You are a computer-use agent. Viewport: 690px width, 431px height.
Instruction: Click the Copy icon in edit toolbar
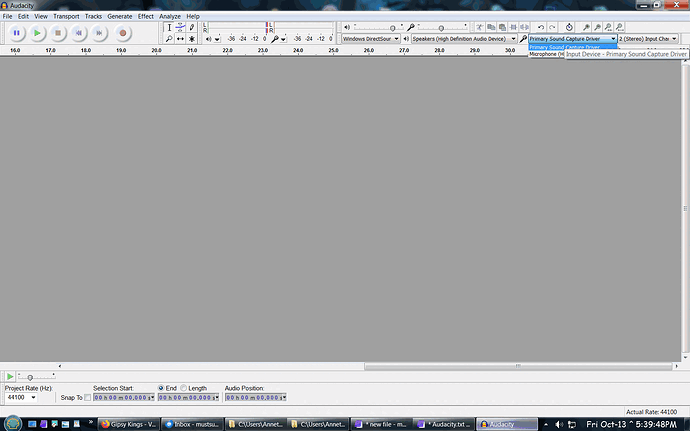pyautogui.click(x=491, y=27)
